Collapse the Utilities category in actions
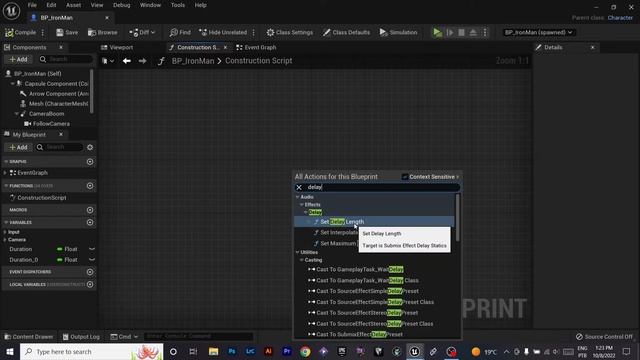640x360 pixels. (x=298, y=253)
